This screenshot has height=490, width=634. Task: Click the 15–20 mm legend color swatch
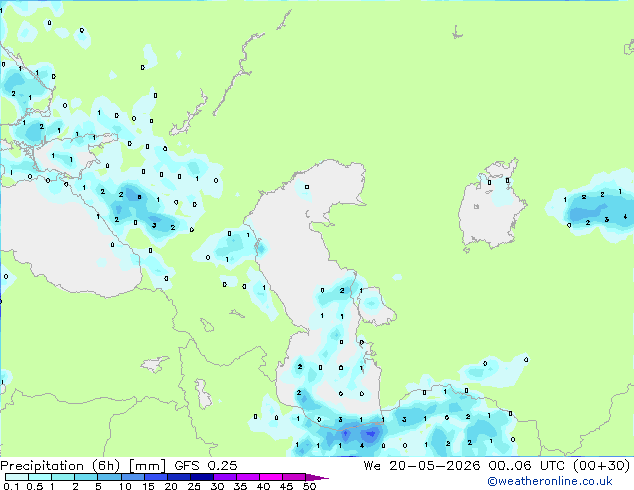(155, 477)
